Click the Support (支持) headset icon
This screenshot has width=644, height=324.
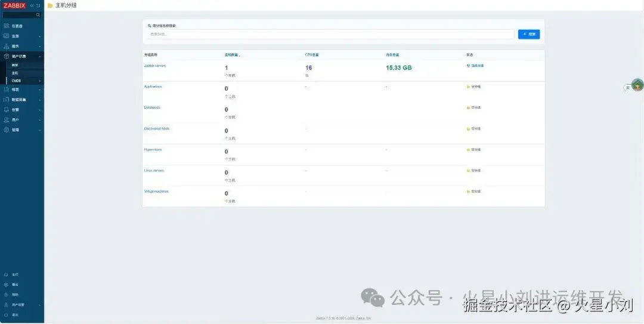6,274
